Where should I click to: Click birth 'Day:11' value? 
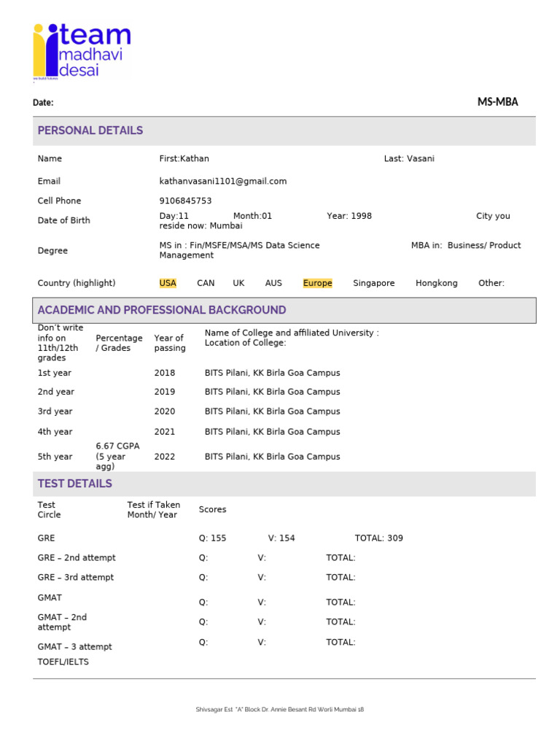tap(174, 216)
